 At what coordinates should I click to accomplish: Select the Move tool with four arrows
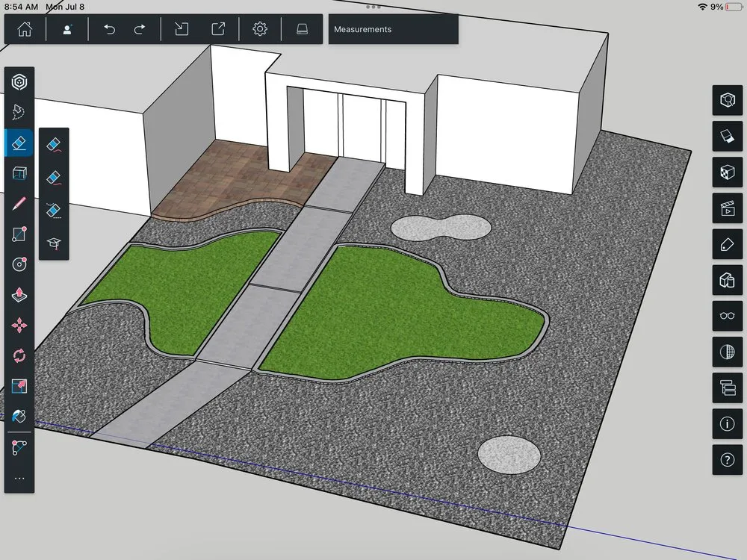(x=19, y=326)
